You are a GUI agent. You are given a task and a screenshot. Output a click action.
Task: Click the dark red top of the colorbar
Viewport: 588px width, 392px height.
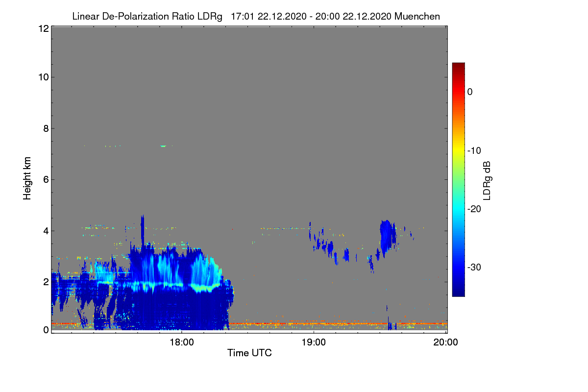[x=458, y=66]
